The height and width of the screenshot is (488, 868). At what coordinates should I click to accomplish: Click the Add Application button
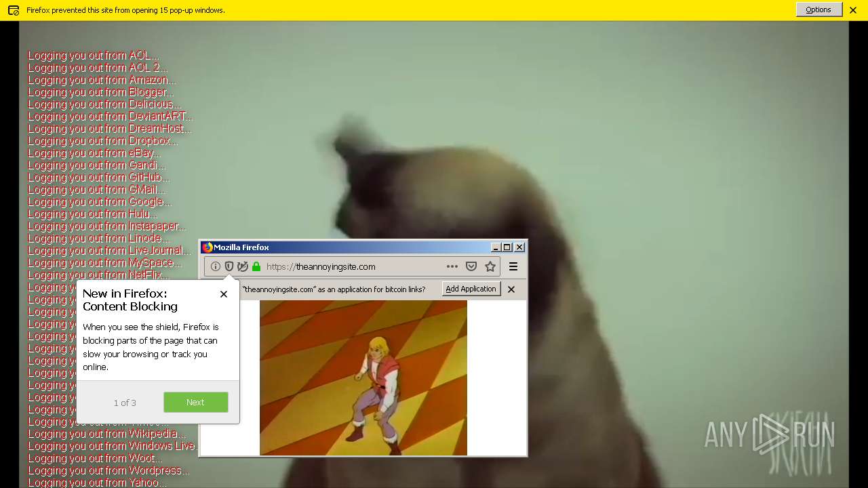click(471, 289)
